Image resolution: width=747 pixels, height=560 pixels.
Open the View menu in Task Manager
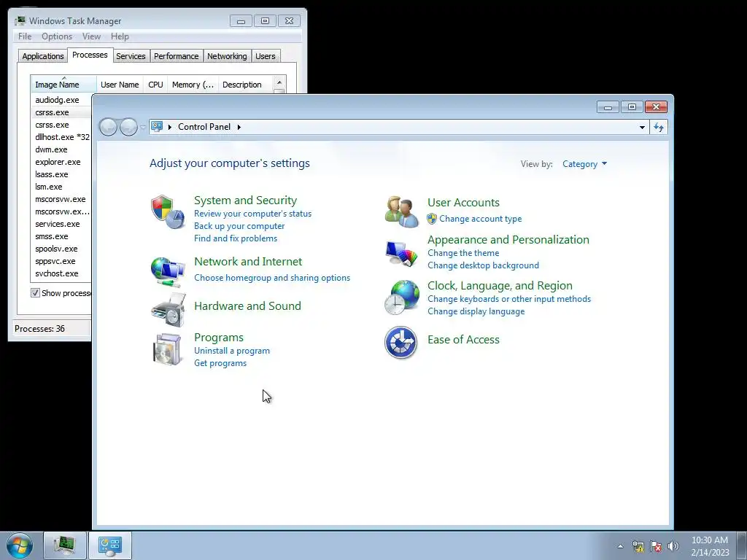(91, 36)
